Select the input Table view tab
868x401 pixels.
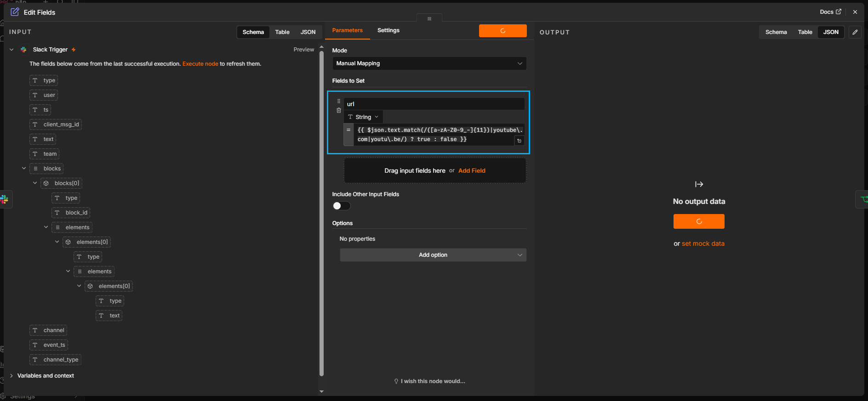point(282,32)
